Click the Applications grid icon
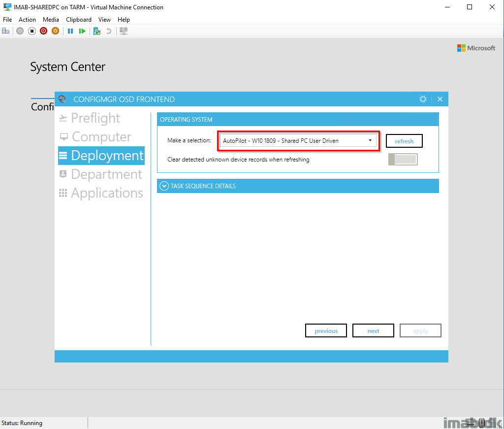 click(63, 193)
